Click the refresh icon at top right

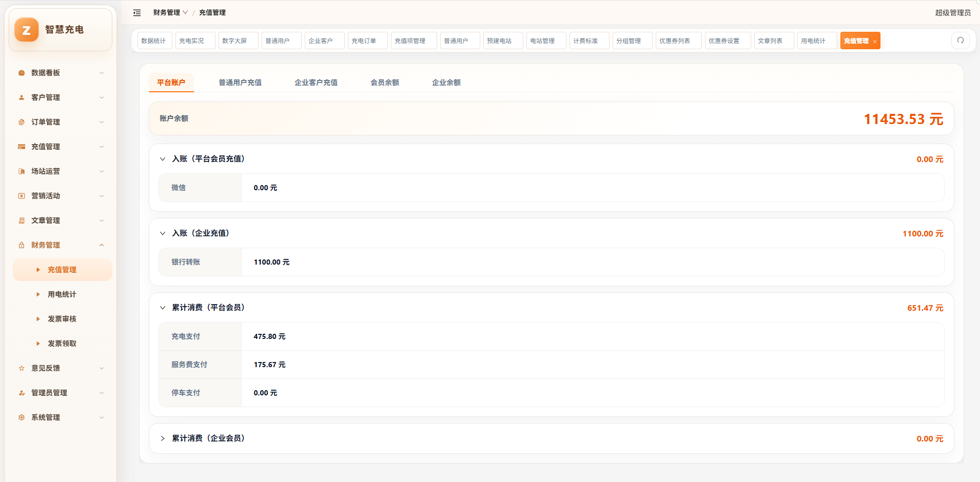click(x=961, y=41)
